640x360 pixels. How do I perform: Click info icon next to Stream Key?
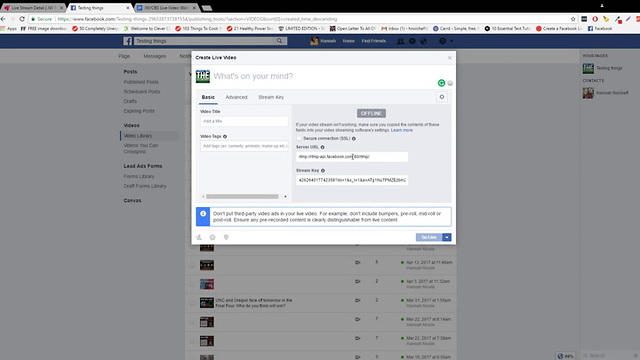323,171
